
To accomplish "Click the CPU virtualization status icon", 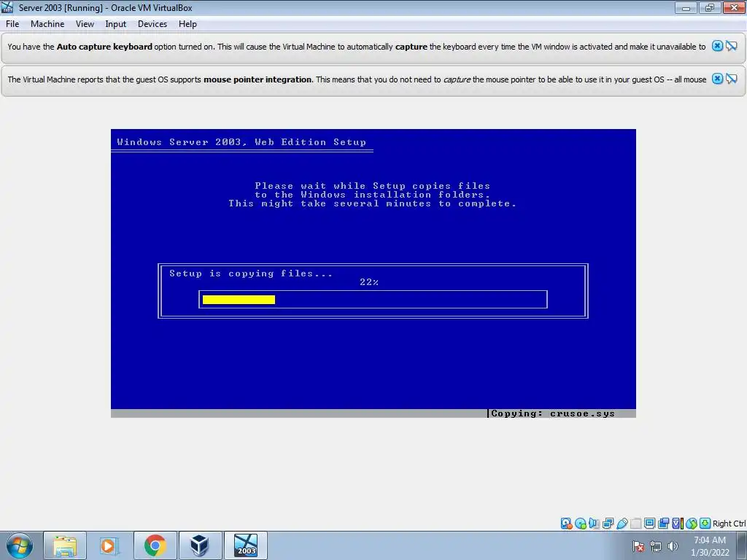I will click(677, 524).
